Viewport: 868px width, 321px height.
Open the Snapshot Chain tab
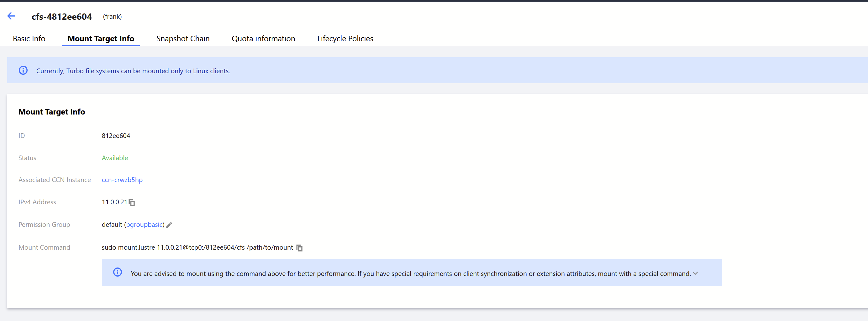click(183, 39)
